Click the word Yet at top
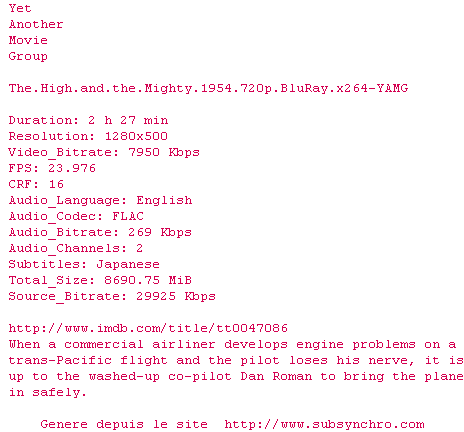The image size is (464, 432). coord(20,8)
